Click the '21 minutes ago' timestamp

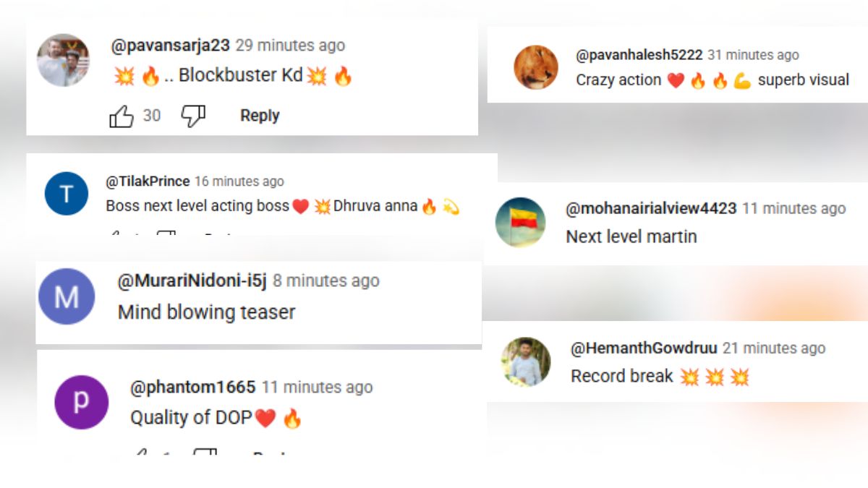774,348
